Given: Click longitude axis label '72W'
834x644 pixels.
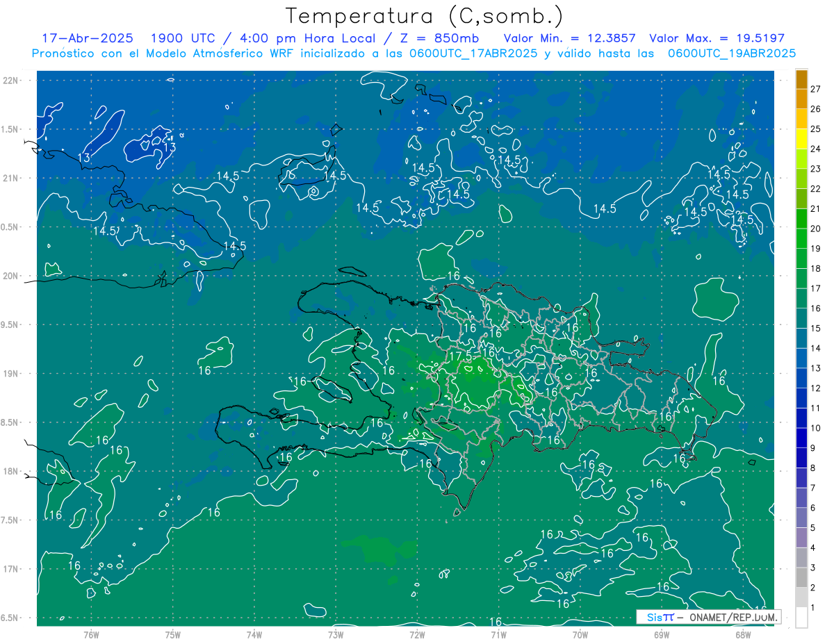Looking at the screenshot, I should 417,634.
